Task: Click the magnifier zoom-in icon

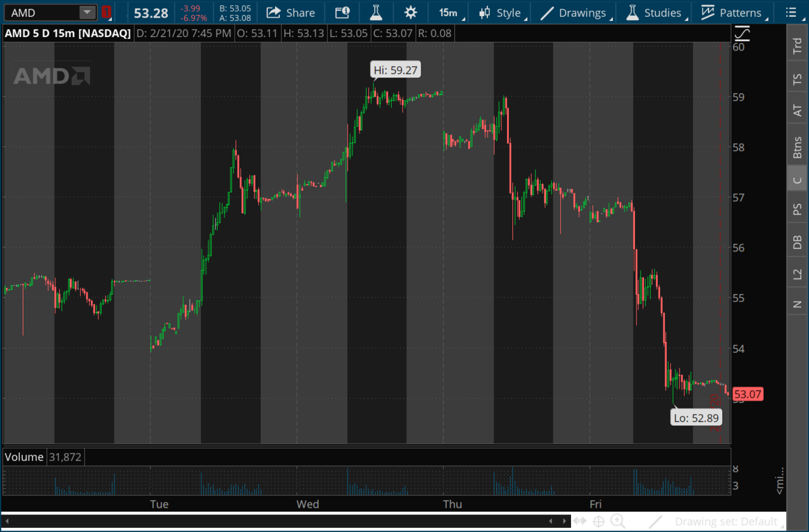Action: (618, 521)
